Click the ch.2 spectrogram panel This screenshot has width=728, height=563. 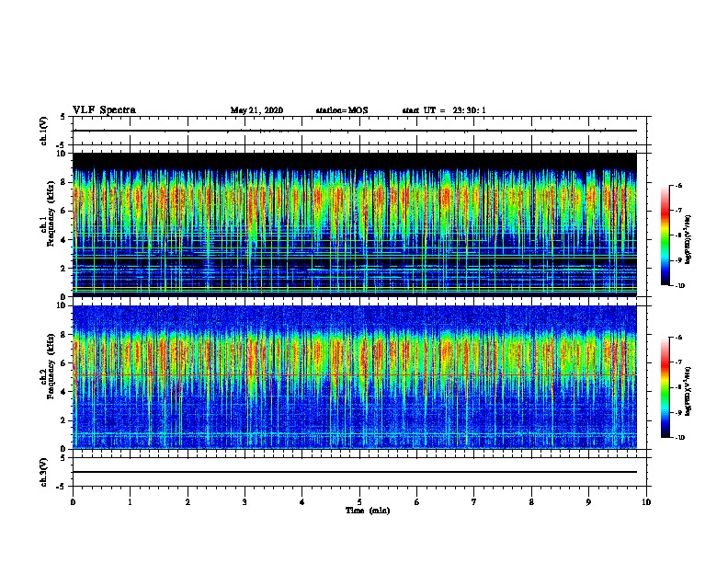click(355, 377)
